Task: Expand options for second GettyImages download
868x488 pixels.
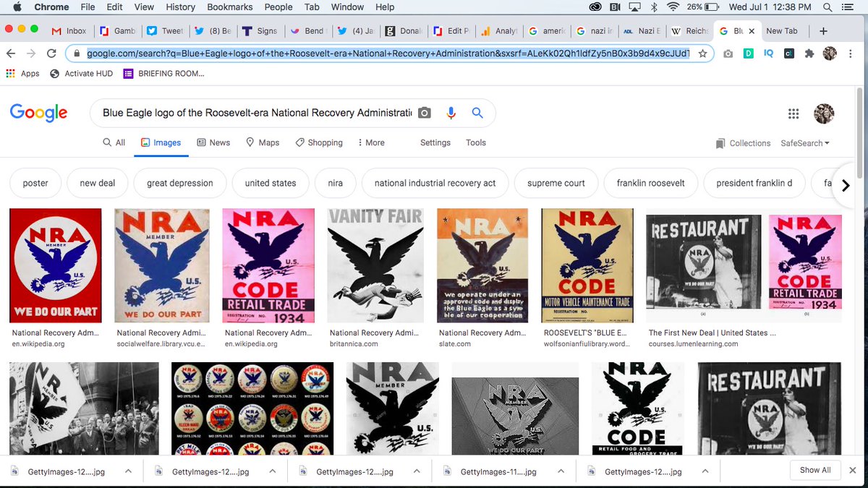Action: [x=272, y=471]
